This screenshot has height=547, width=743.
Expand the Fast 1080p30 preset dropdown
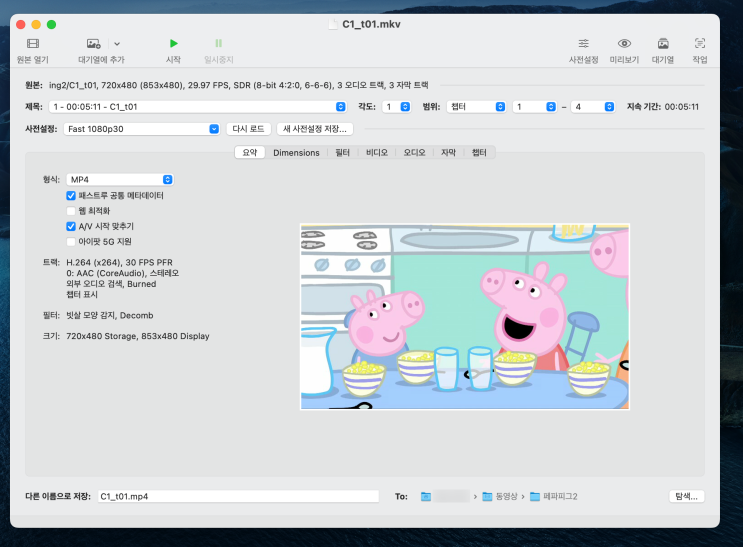point(142,128)
